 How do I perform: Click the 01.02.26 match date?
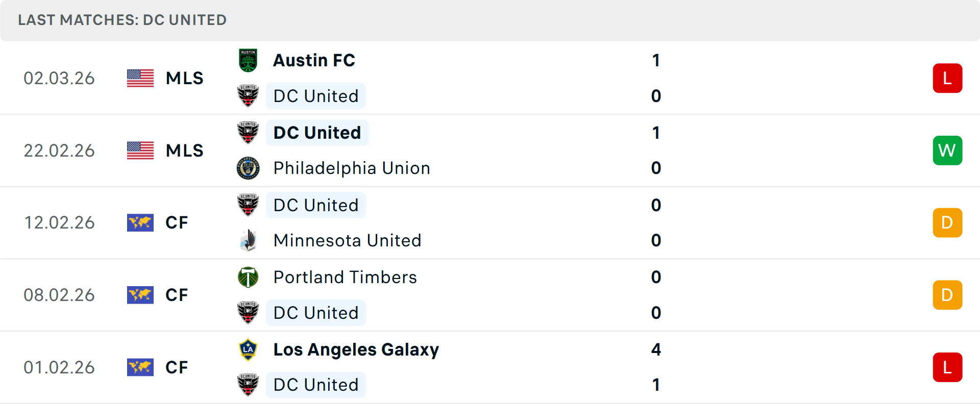pos(59,367)
